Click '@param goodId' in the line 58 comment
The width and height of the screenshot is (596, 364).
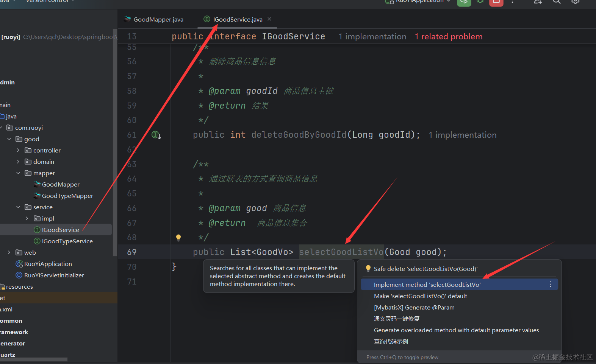[x=243, y=91]
